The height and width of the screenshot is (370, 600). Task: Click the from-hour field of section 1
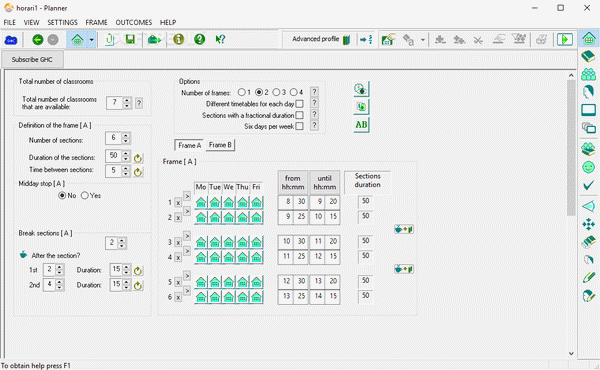pyautogui.click(x=286, y=202)
